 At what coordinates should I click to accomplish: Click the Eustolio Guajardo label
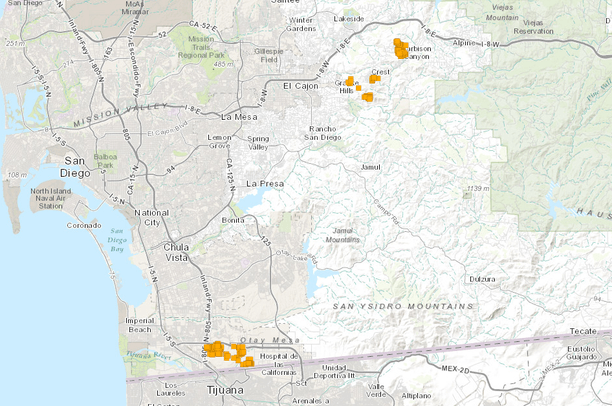tap(581, 353)
